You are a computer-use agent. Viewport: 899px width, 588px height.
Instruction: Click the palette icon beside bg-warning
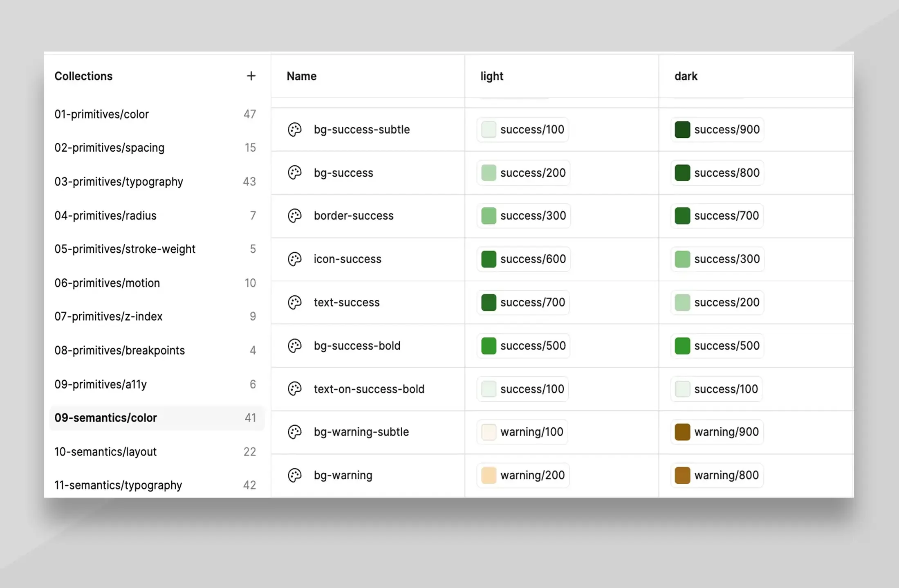pos(295,476)
